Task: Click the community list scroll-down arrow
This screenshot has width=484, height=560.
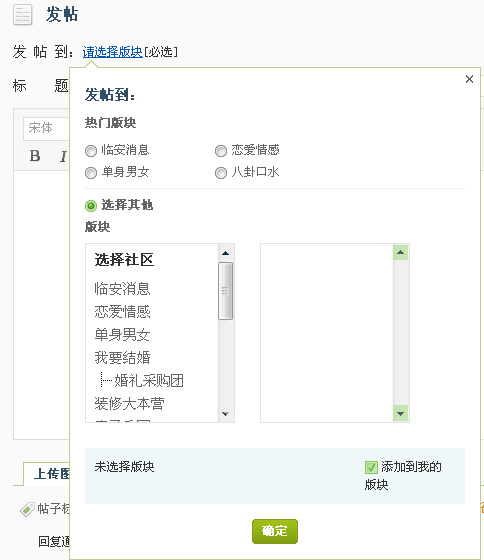Action: click(225, 414)
